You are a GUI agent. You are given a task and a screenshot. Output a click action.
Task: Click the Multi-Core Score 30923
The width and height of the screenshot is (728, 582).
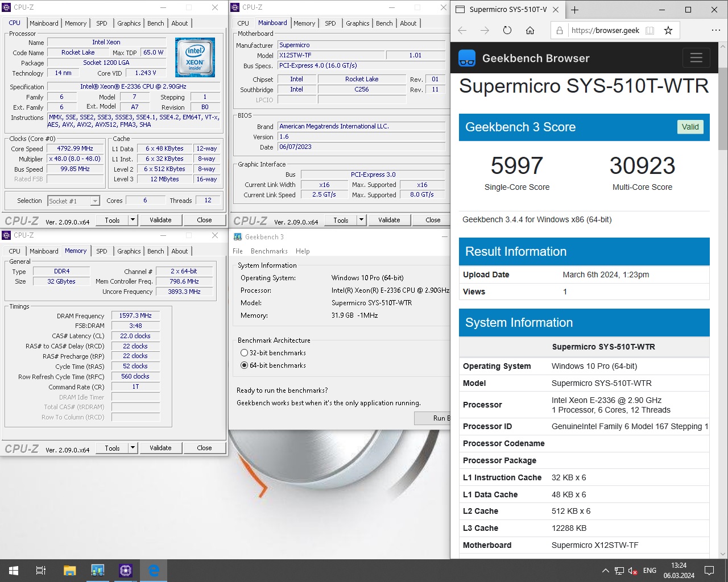pyautogui.click(x=642, y=166)
